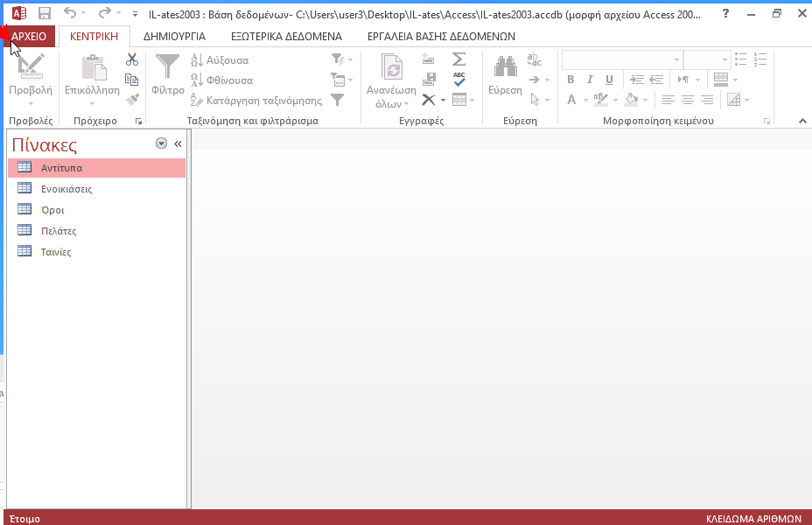Click the Delete record X icon

point(428,100)
